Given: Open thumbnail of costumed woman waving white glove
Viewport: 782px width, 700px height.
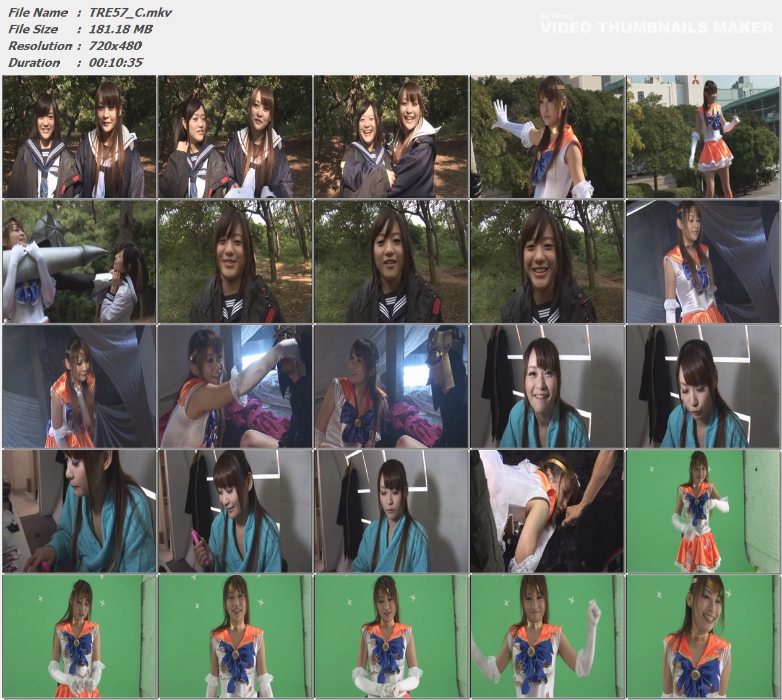Looking at the screenshot, I should [547, 137].
